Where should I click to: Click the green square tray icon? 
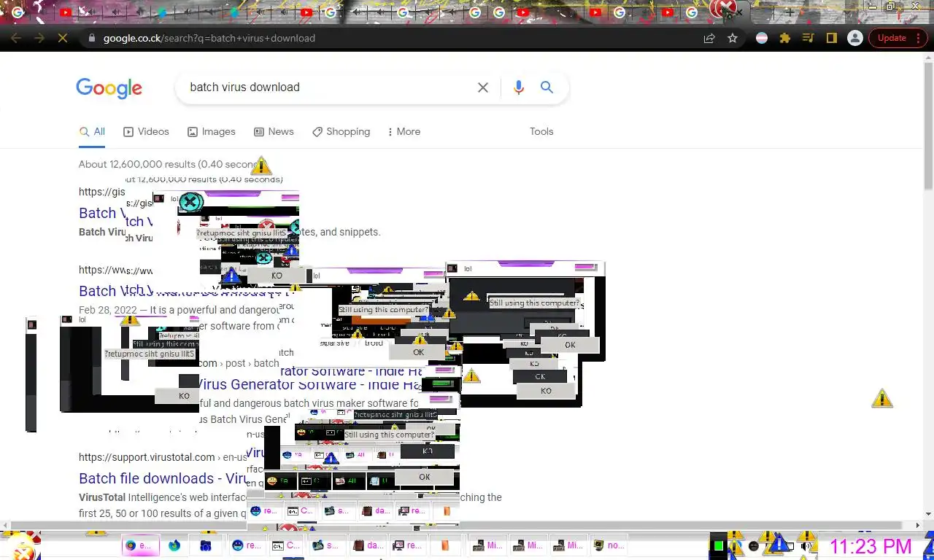pos(719,545)
